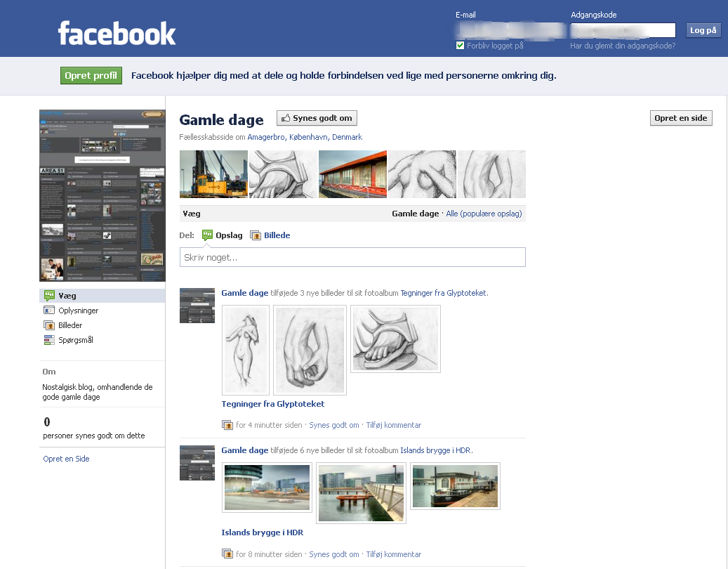
Task: Click the 'Gamle dage' wall filter
Action: point(415,214)
